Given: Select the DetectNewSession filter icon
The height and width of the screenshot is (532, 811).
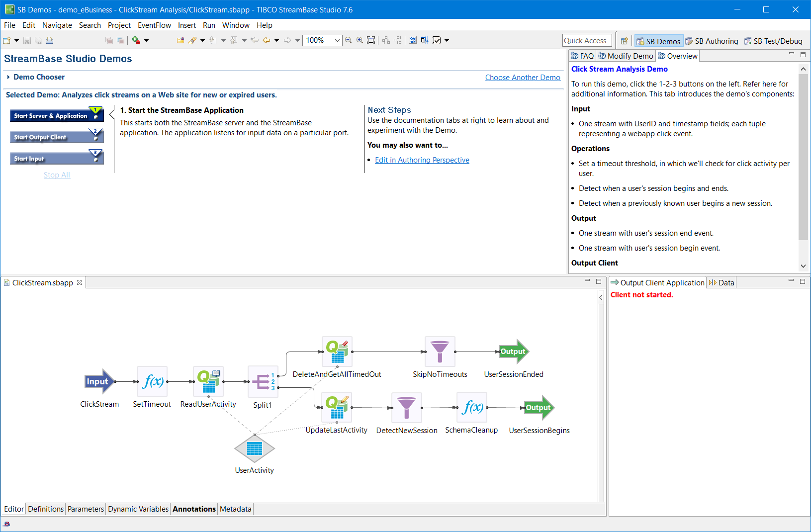Looking at the screenshot, I should [406, 408].
